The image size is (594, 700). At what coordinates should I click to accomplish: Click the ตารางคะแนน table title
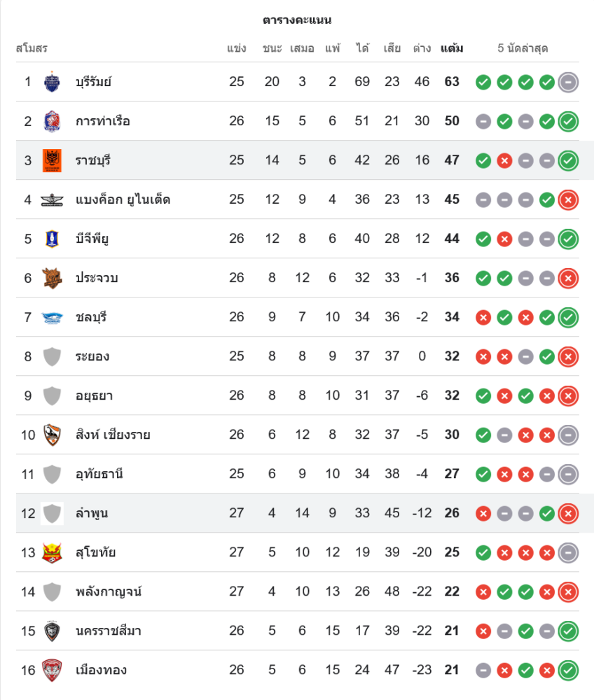point(297,20)
